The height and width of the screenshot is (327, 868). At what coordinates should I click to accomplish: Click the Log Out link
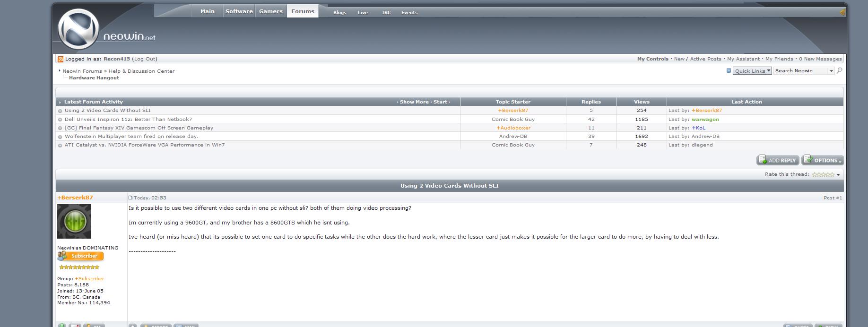coord(145,59)
